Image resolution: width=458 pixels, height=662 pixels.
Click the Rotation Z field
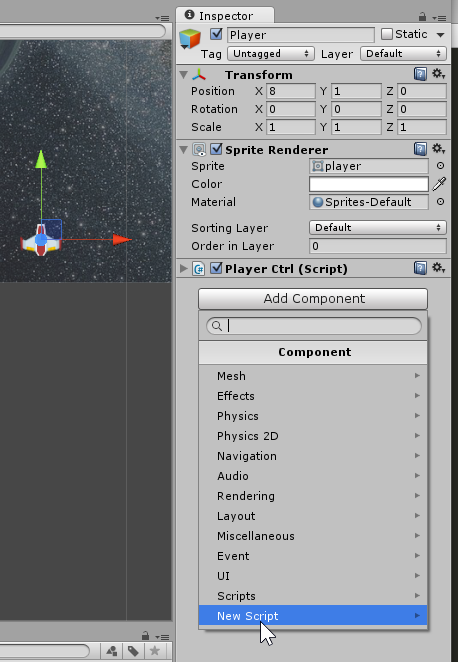click(422, 109)
